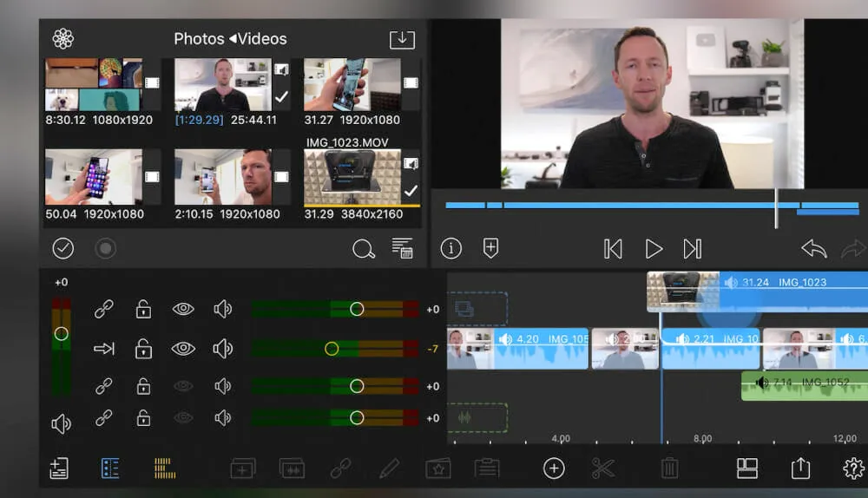This screenshot has width=868, height=498.
Task: Toggle the lock on the first track
Action: (x=143, y=309)
